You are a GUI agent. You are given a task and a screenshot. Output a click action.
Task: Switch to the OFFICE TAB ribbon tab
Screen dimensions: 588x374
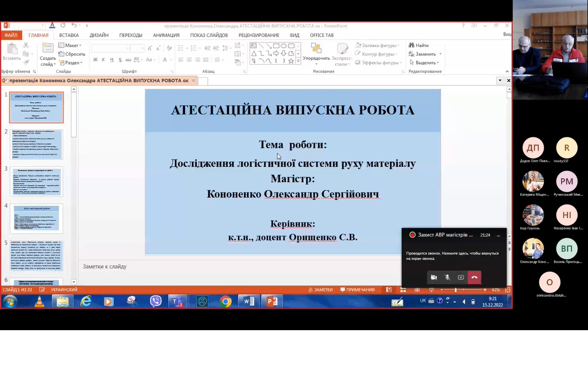[322, 35]
